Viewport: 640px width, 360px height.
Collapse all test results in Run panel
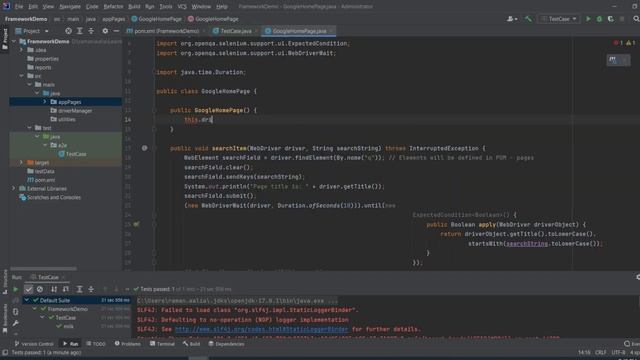91,289
